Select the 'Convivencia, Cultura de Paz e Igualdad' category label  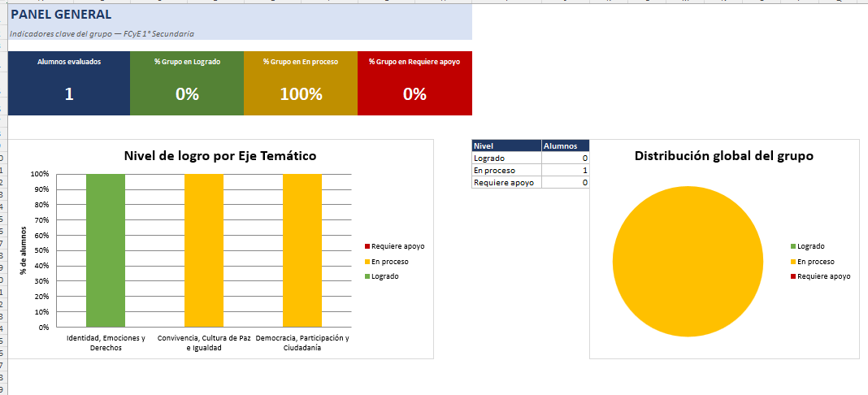pos(204,343)
